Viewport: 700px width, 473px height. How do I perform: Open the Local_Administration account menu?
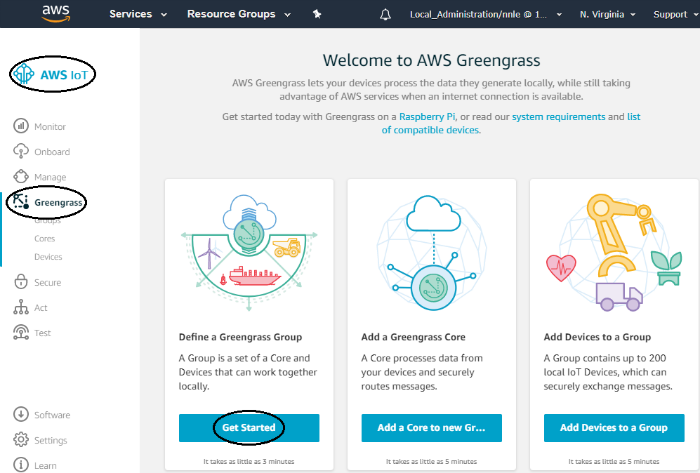486,14
